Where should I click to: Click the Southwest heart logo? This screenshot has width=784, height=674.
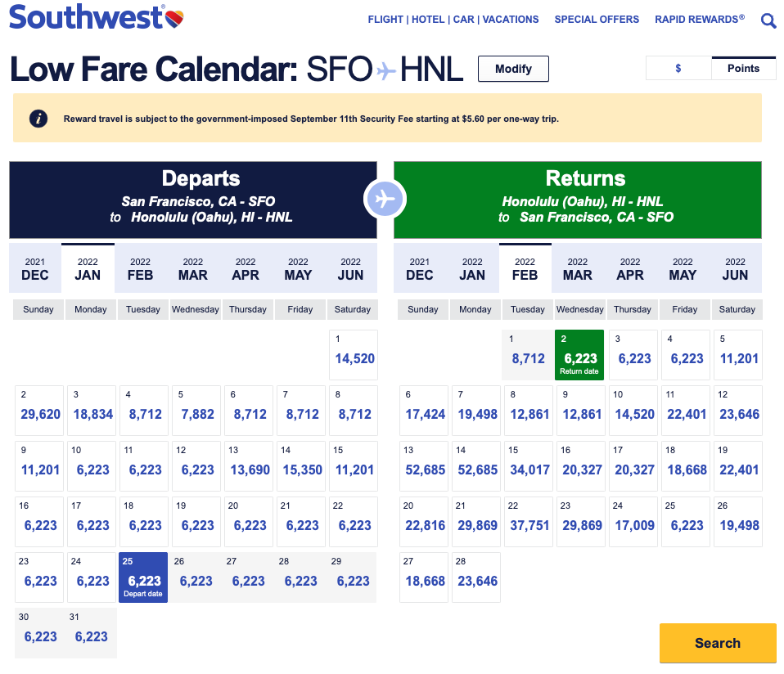173,16
